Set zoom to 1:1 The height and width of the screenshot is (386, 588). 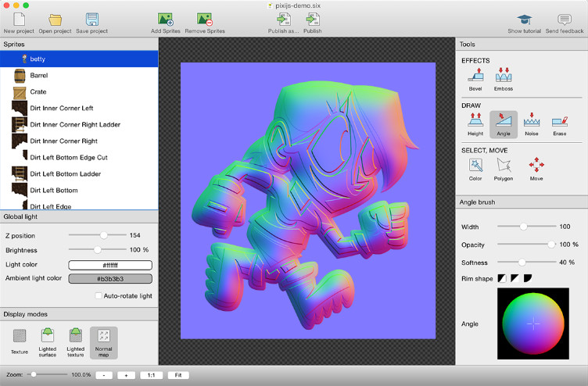151,375
